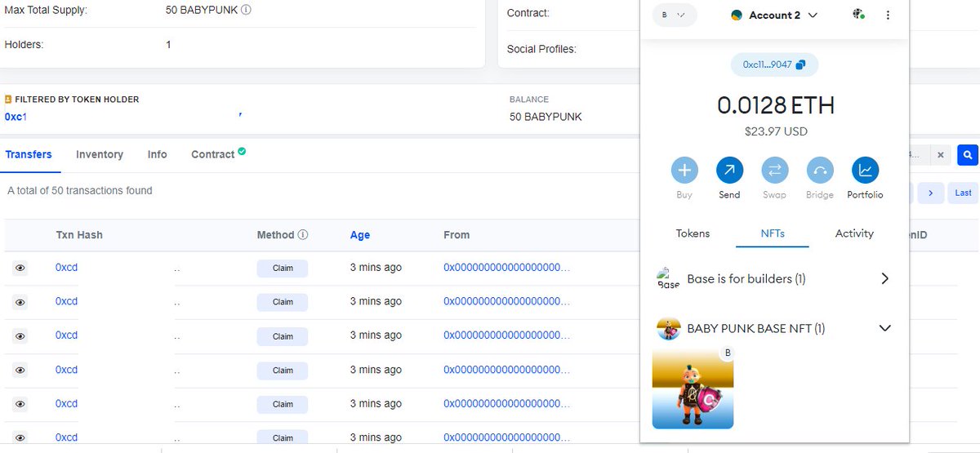Click info icon next to 50 BABYPUNK supply

pos(247,11)
